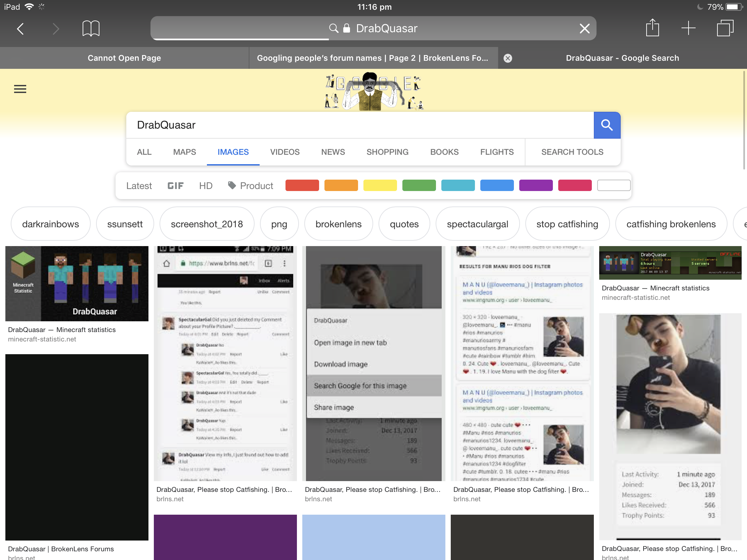Open context-menu screenshot image thumbnail

pyautogui.click(x=373, y=363)
